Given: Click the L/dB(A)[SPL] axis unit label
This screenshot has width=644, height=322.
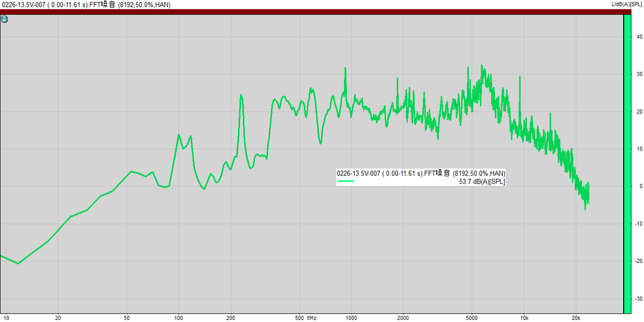Looking at the screenshot, I should 627,4.
